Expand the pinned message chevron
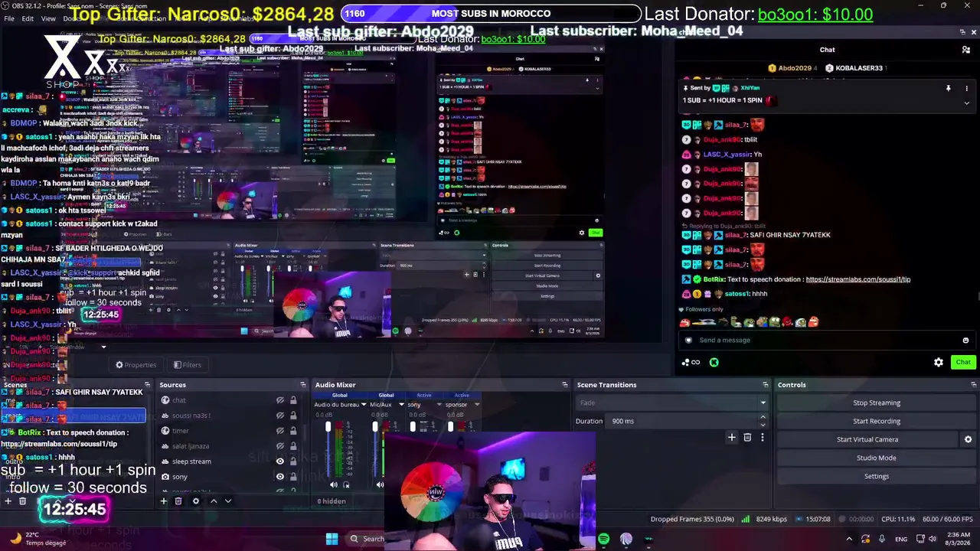 [966, 103]
